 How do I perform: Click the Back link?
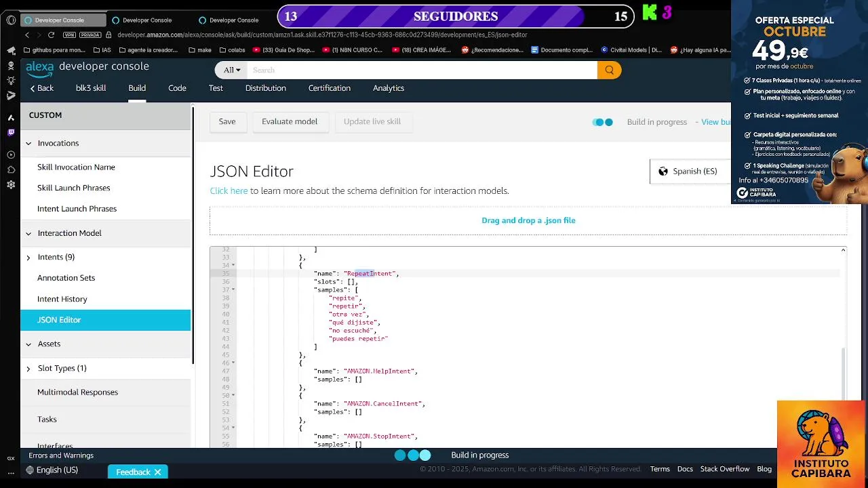point(41,88)
